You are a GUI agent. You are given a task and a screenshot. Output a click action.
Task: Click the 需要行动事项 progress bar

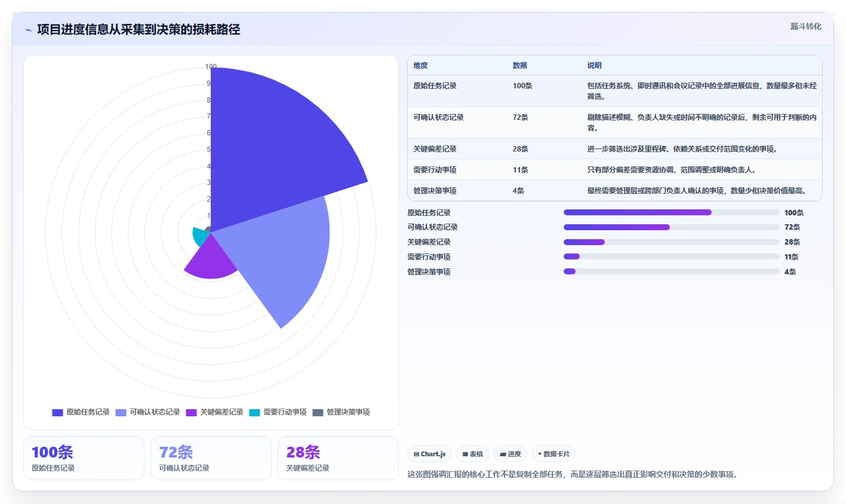672,257
